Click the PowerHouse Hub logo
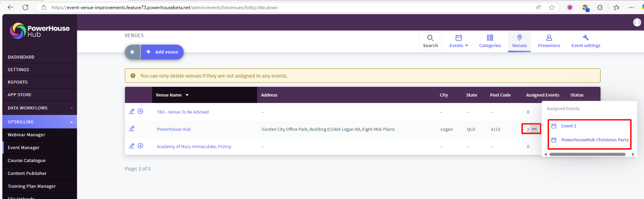The height and width of the screenshot is (199, 644). tap(39, 31)
